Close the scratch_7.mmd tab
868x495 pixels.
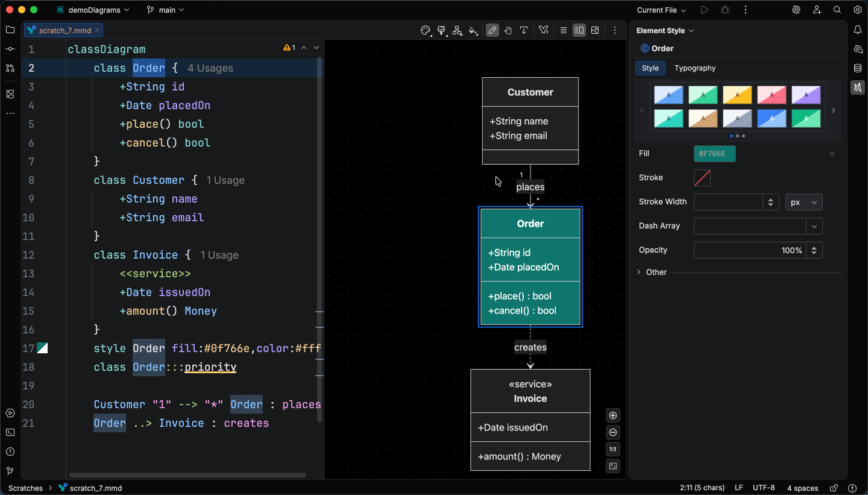(x=98, y=30)
